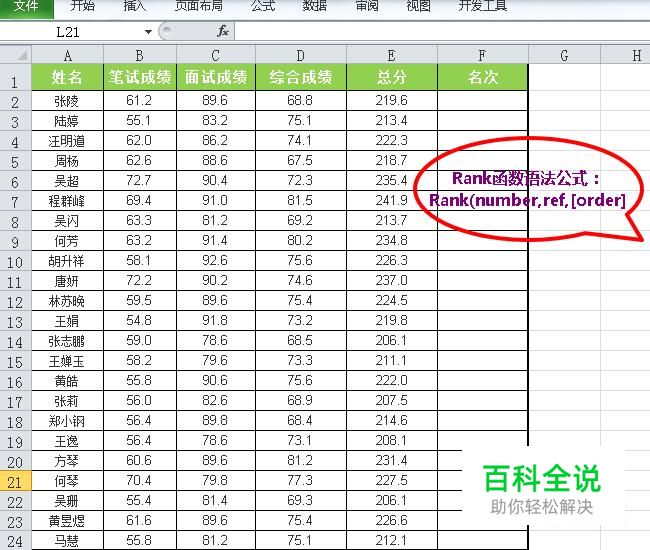This screenshot has width=650, height=550.
Task: Click total score cell 219.6
Action: coord(391,100)
